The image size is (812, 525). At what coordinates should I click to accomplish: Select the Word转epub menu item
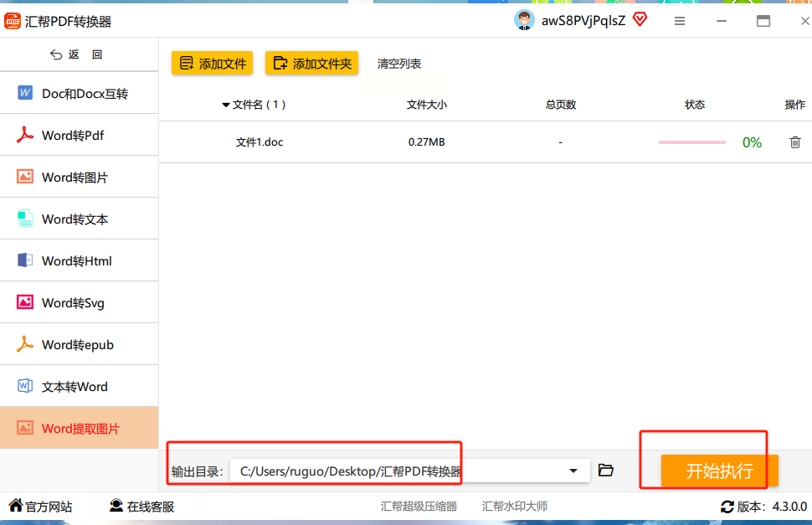click(80, 345)
